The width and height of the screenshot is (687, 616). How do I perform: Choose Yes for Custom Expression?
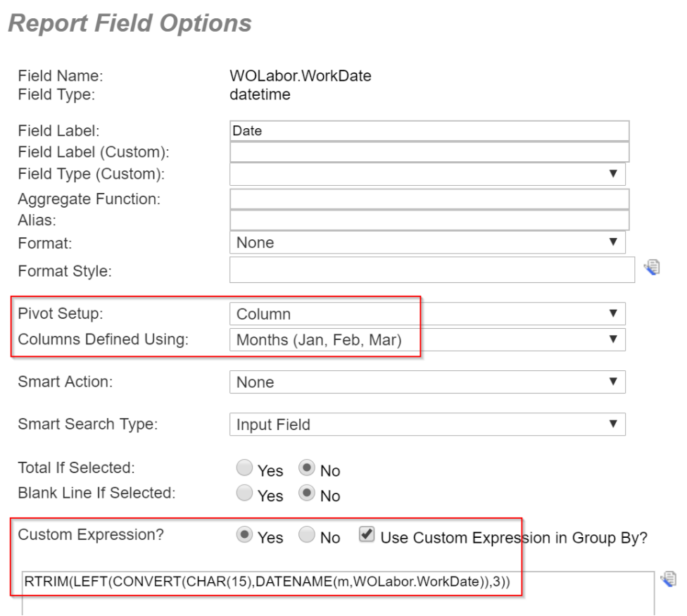(244, 534)
